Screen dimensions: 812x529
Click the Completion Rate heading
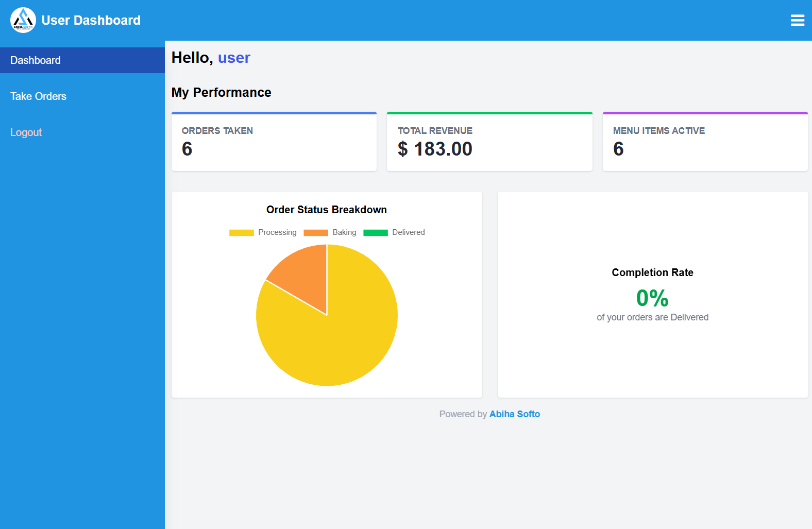652,272
